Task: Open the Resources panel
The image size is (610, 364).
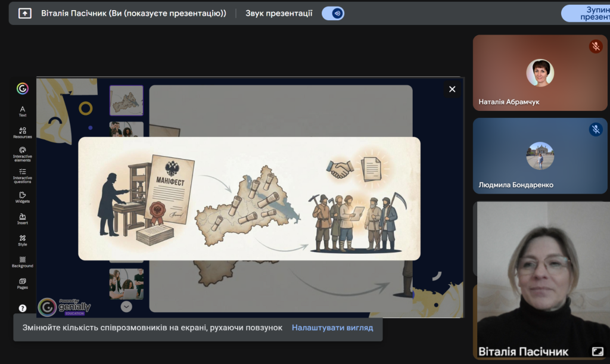Action: (x=23, y=132)
